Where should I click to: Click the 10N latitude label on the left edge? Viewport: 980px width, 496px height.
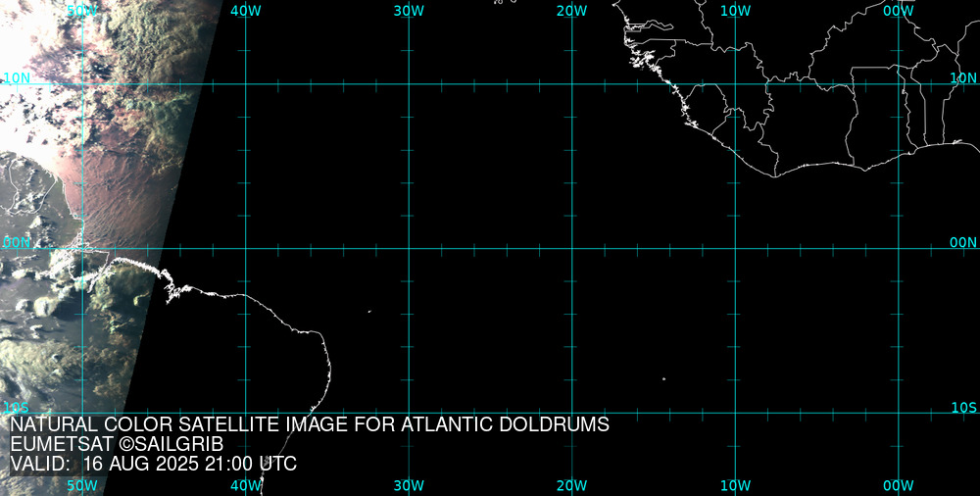click(x=17, y=78)
